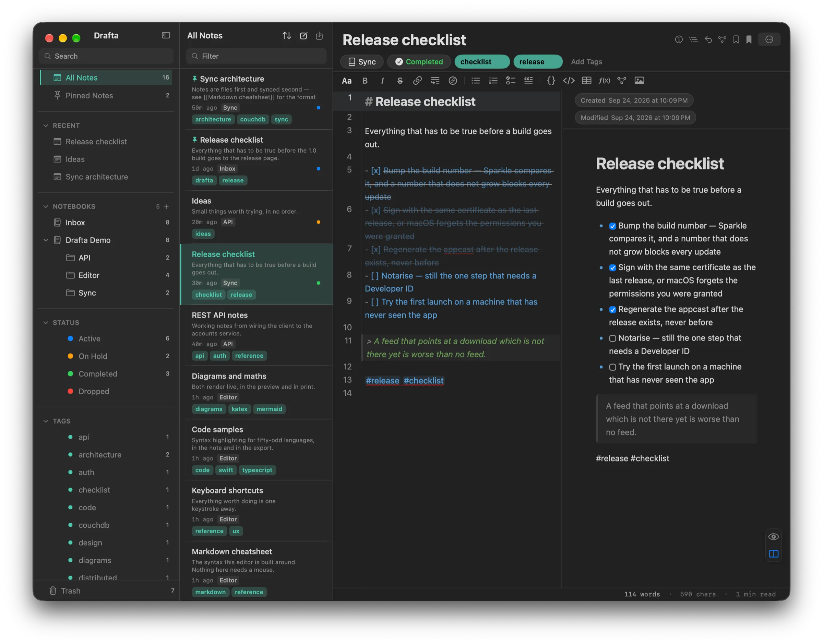Apply italic formatting
The height and width of the screenshot is (644, 823).
[382, 81]
